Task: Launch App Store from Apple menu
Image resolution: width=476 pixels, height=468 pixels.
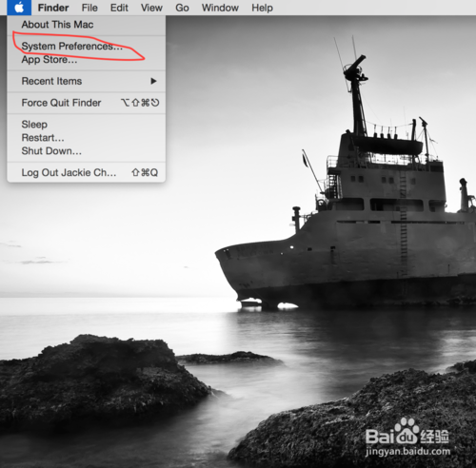Action: pyautogui.click(x=87, y=59)
